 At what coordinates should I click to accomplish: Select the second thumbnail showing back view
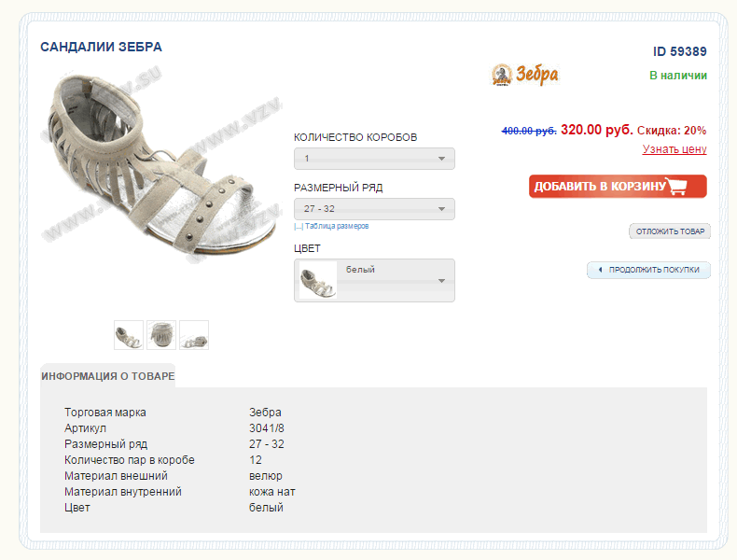[x=161, y=335]
